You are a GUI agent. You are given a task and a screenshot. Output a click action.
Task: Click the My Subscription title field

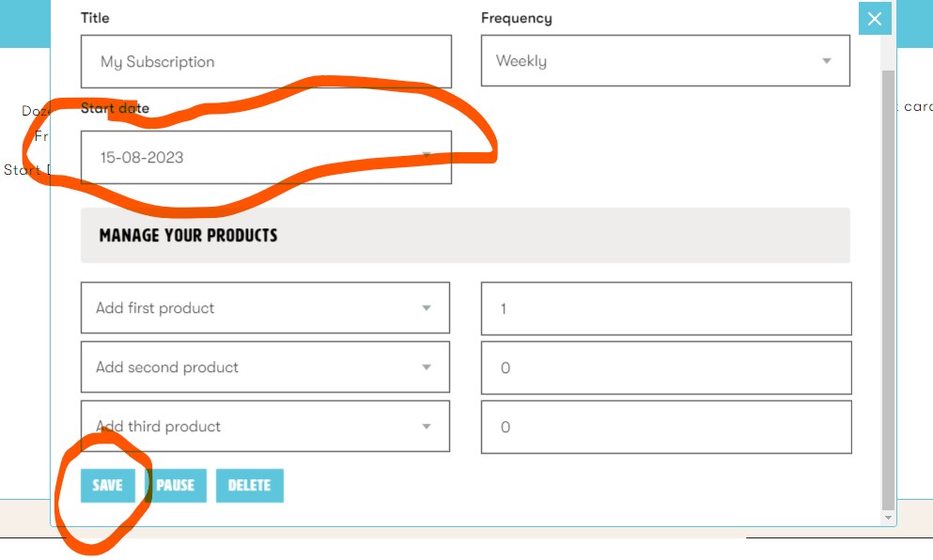pyautogui.click(x=266, y=61)
